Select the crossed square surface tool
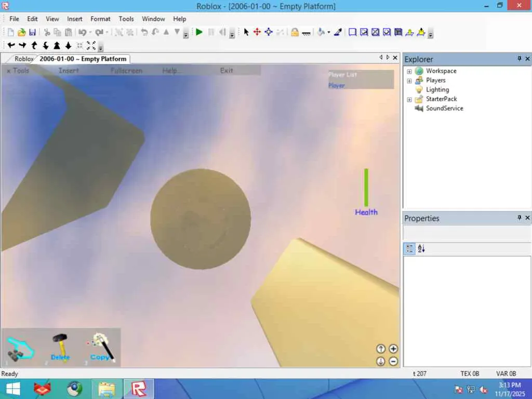 pos(375,32)
